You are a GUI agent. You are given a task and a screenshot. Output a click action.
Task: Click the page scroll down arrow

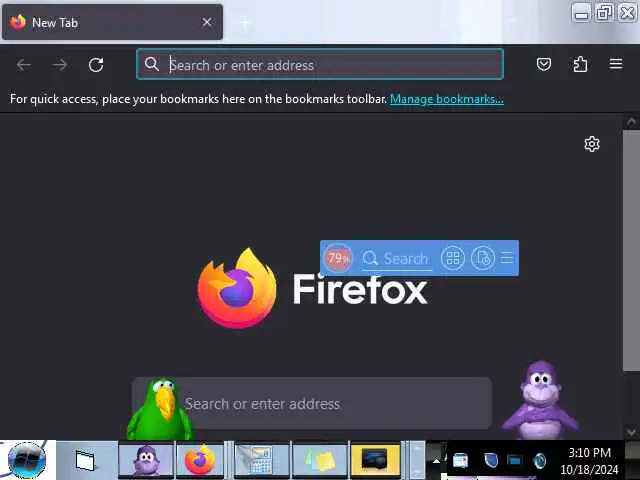point(631,432)
